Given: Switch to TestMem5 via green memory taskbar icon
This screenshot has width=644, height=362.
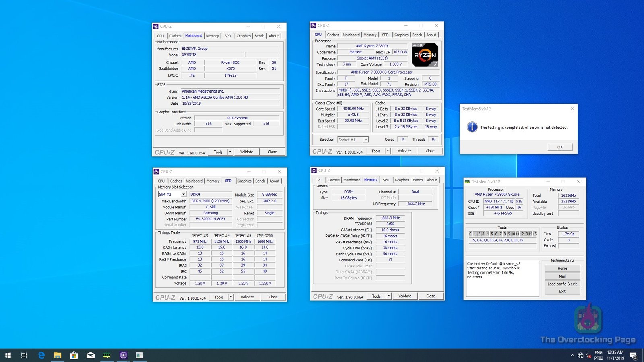Looking at the screenshot, I should tap(107, 355).
